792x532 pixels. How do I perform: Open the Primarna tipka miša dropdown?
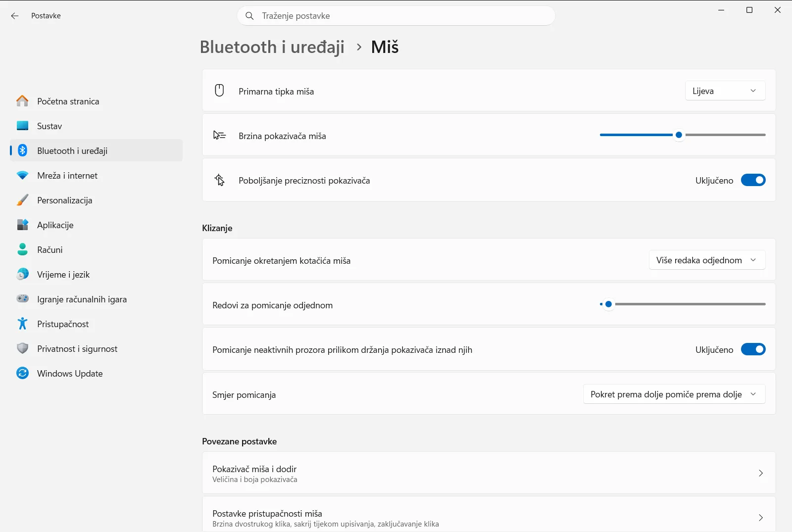(725, 91)
